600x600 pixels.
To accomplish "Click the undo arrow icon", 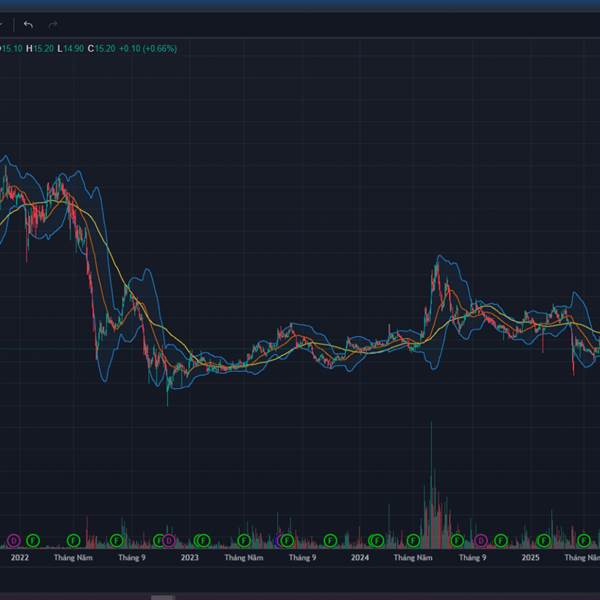I will coord(28,24).
